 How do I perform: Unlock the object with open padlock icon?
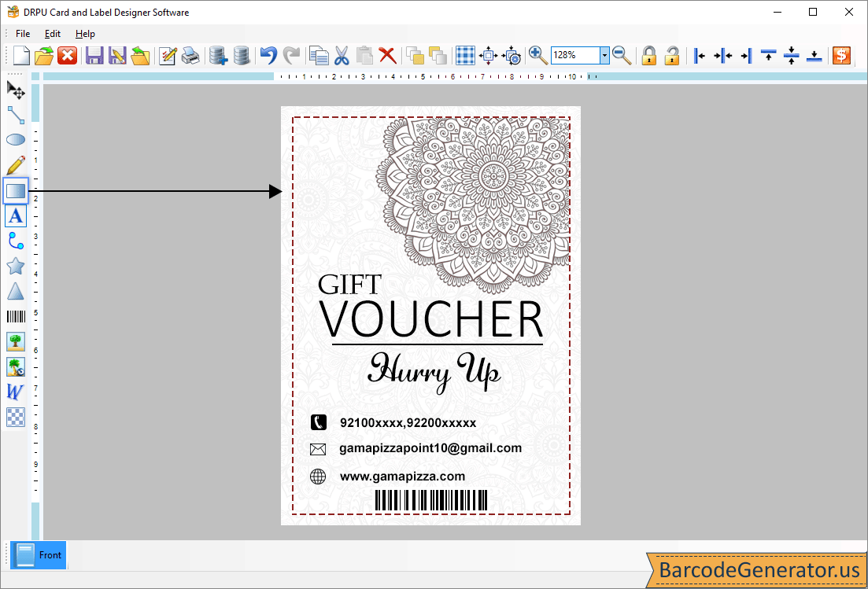coord(671,55)
